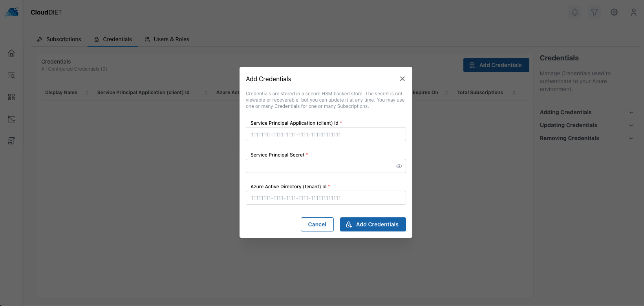Click Add Credentials button in page header
Screen dimensions: 644x306
(x=496, y=65)
